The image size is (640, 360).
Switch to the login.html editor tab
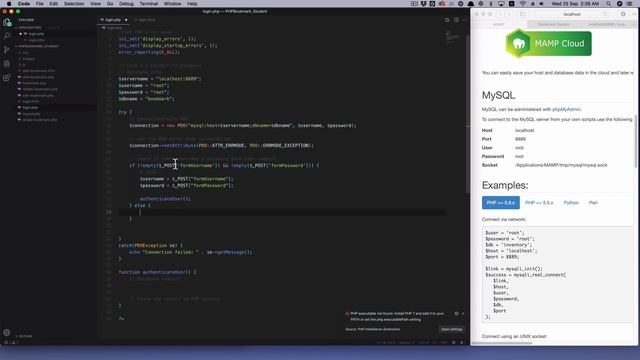pos(146,20)
